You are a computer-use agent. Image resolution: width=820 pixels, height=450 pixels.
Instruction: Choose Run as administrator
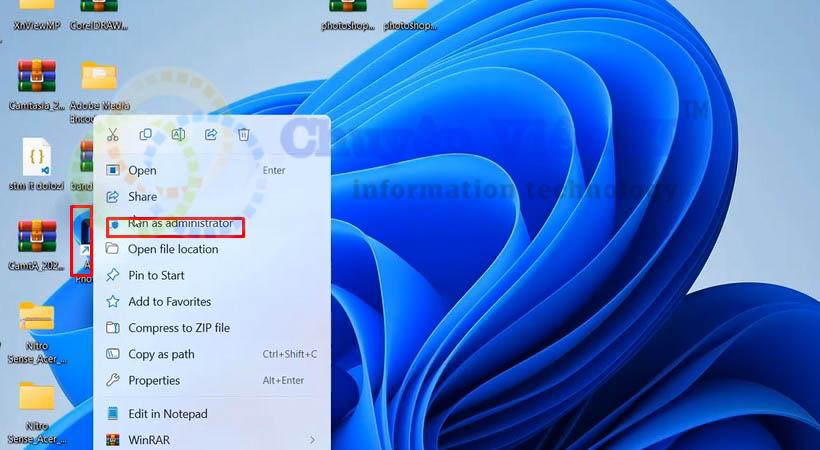point(212,223)
